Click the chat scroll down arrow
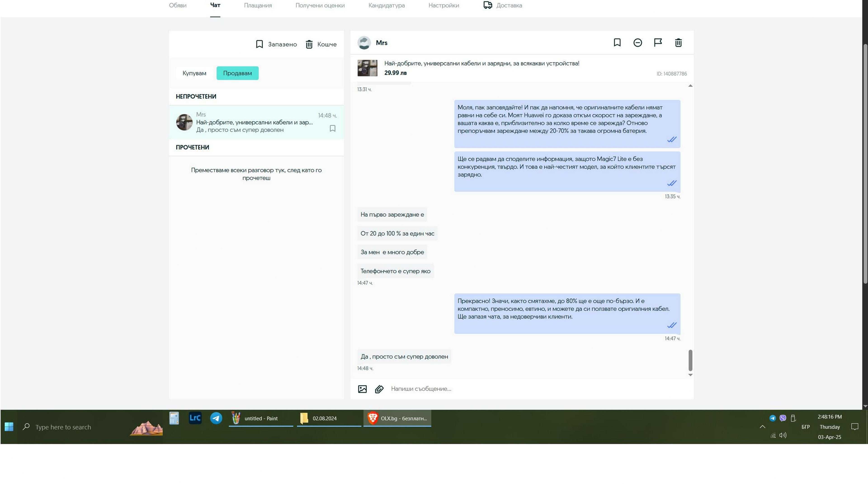The image size is (868, 488). [x=690, y=375]
